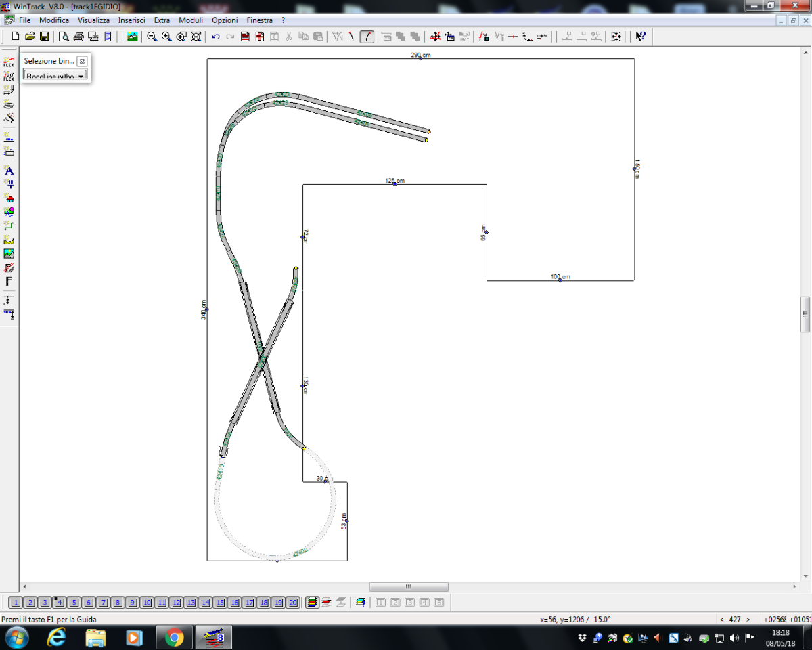Open the Inserisci menu
Image resolution: width=812 pixels, height=650 pixels.
click(x=131, y=20)
